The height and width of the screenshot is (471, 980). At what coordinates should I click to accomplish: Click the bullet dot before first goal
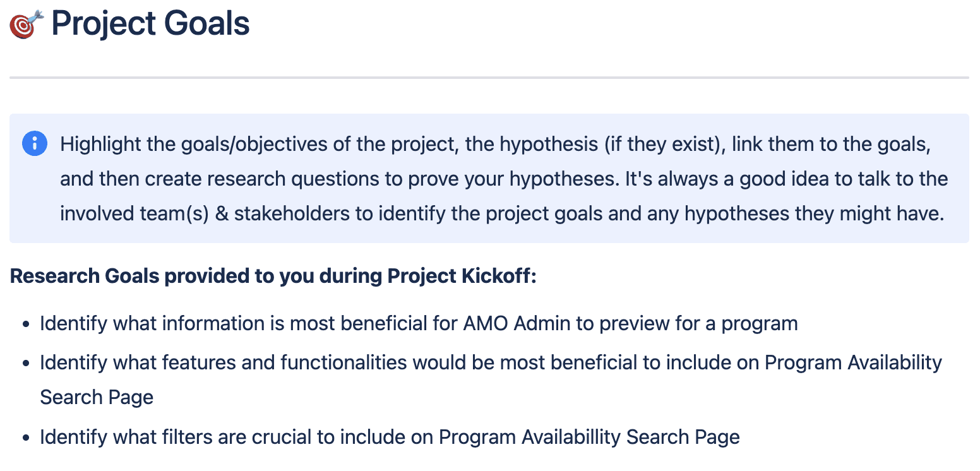pos(26,325)
